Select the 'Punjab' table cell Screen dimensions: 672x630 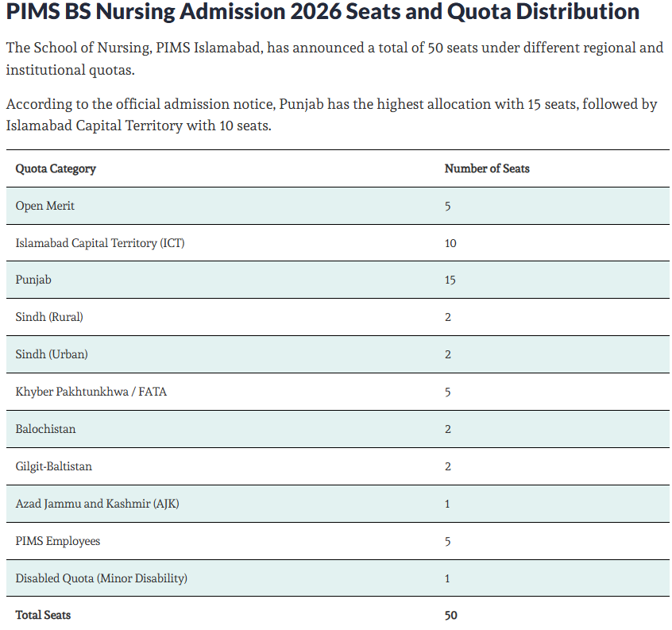pyautogui.click(x=33, y=280)
